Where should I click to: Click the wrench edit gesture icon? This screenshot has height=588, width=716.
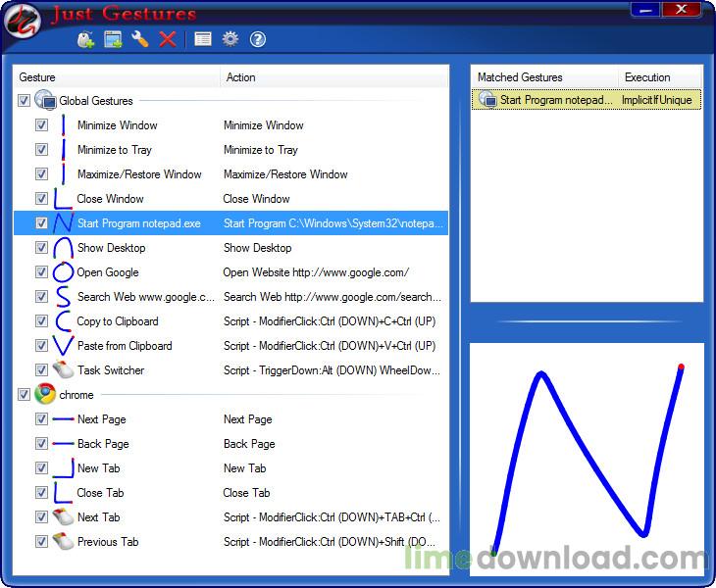[x=140, y=39]
